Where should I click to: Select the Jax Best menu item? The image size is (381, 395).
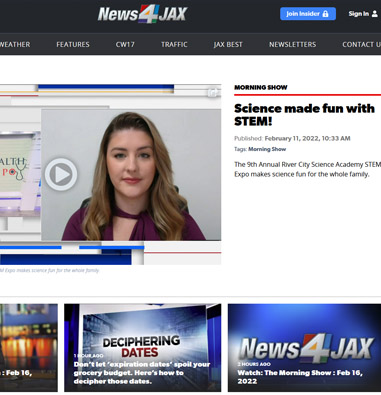coord(228,44)
